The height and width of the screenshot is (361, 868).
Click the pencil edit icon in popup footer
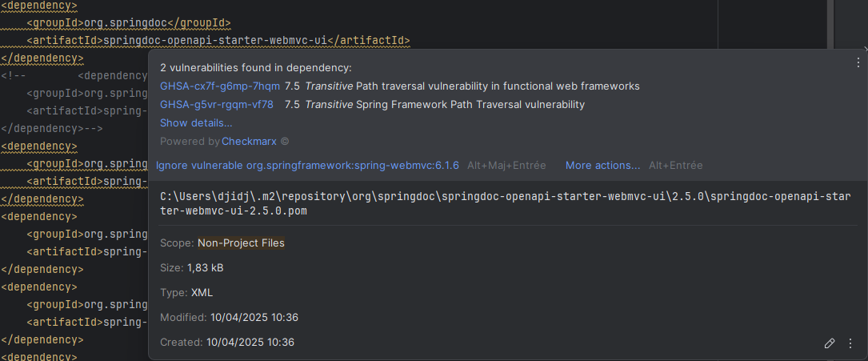pos(830,343)
